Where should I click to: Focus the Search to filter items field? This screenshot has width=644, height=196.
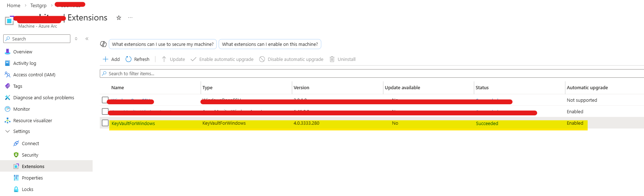tap(372, 73)
